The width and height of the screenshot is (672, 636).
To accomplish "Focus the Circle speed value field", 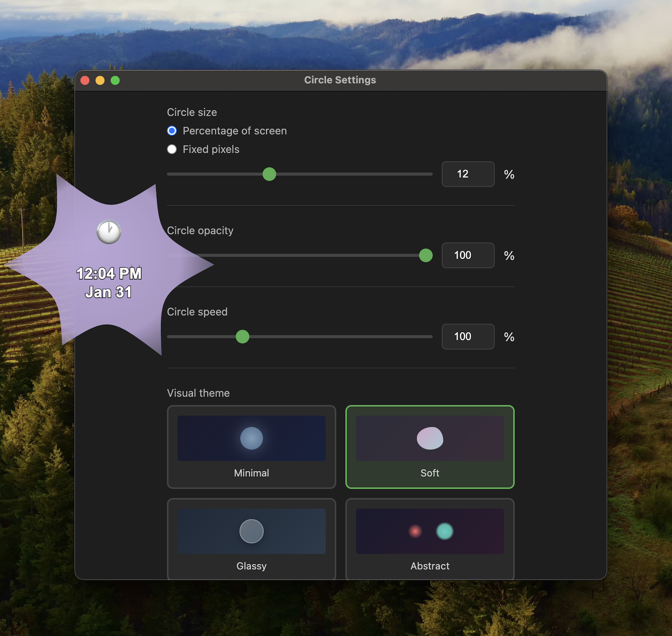I will click(468, 336).
